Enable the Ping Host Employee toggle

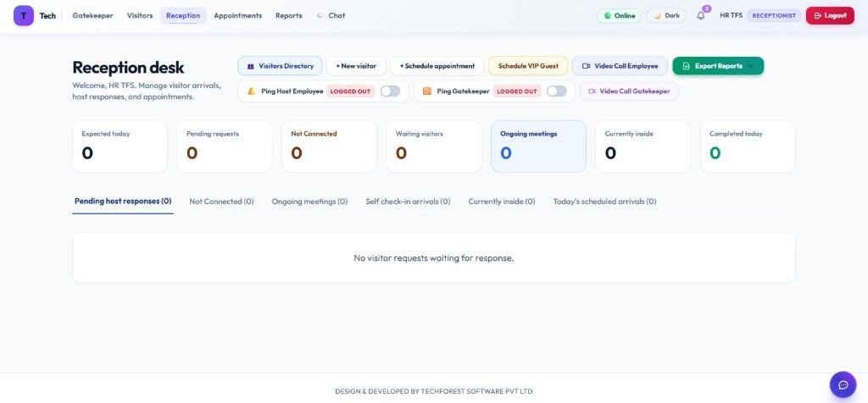coord(390,91)
